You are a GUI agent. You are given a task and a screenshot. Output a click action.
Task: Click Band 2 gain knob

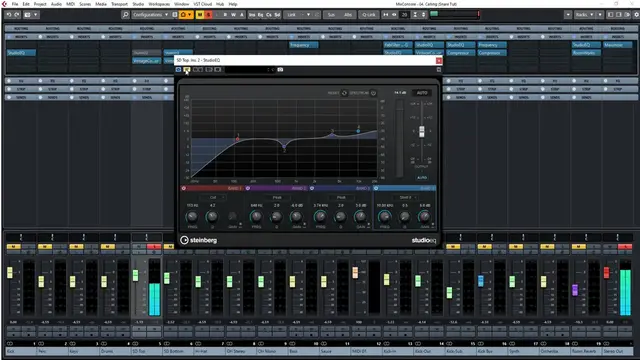point(296,216)
